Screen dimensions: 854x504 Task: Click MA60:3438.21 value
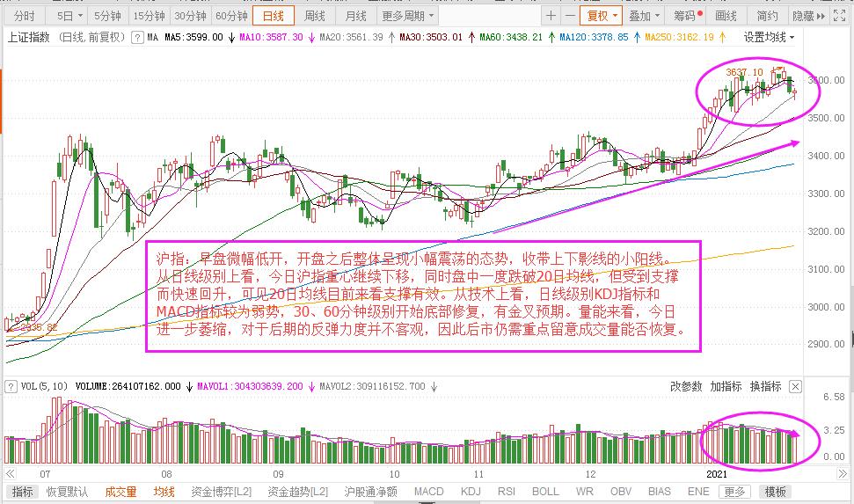tap(511, 37)
